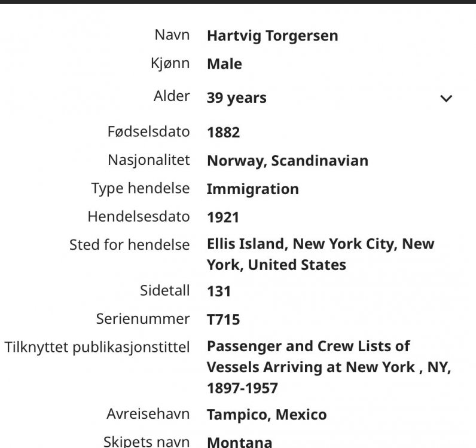
Task: Expand the Alder age chevron
Action: (446, 99)
